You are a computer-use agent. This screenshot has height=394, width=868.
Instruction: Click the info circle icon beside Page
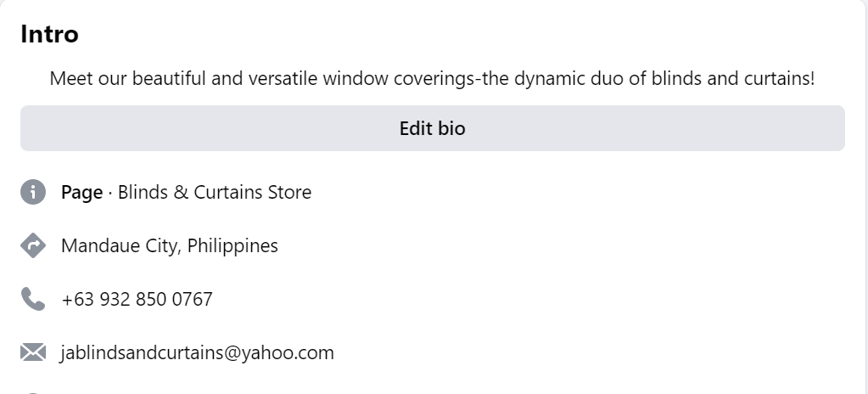click(32, 192)
